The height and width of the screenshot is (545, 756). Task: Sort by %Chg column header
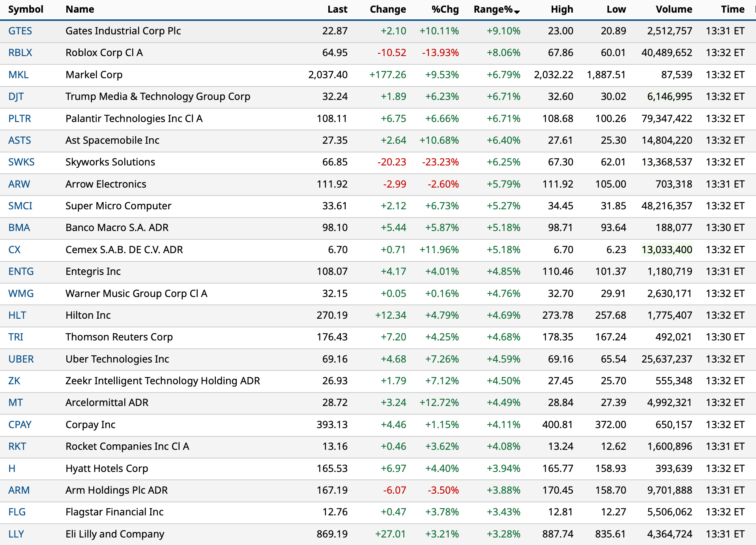point(445,9)
